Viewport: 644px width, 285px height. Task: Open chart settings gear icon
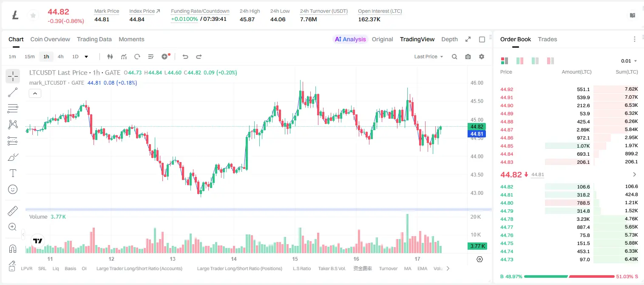[x=482, y=57]
